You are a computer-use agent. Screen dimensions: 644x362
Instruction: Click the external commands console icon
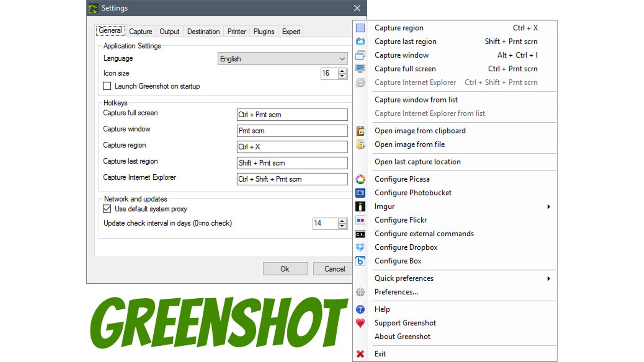point(360,234)
